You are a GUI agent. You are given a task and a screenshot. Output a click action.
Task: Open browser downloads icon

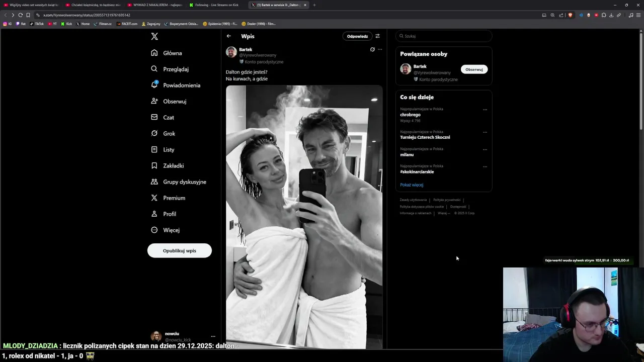point(611,15)
